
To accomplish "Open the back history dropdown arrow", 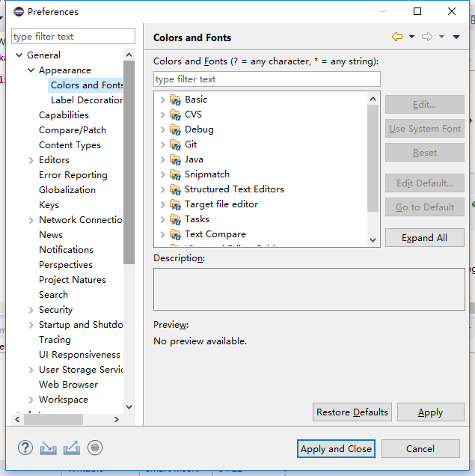I will pyautogui.click(x=411, y=37).
